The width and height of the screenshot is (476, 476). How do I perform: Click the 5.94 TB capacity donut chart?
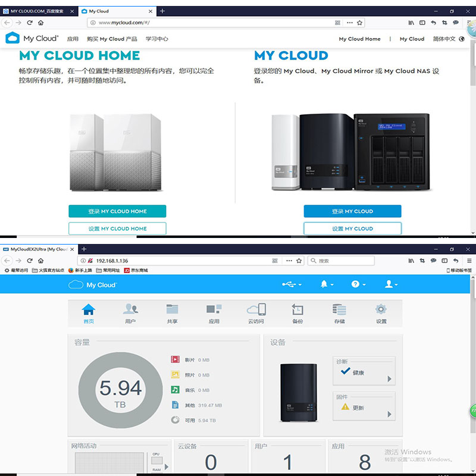pyautogui.click(x=121, y=390)
